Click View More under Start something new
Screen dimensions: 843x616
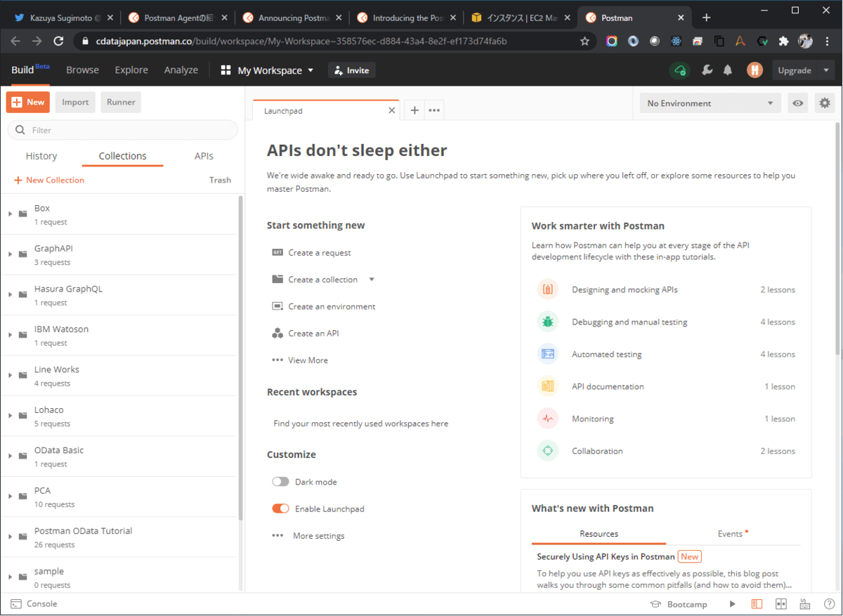(300, 360)
